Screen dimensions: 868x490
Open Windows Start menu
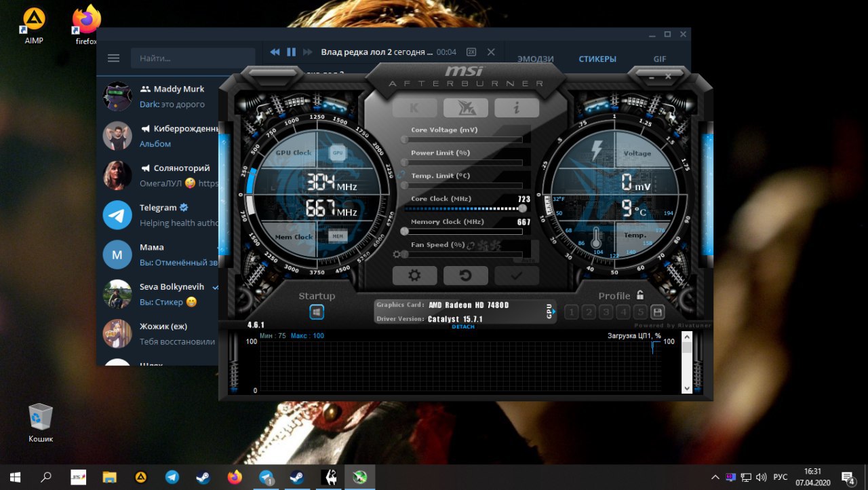pyautogui.click(x=15, y=477)
